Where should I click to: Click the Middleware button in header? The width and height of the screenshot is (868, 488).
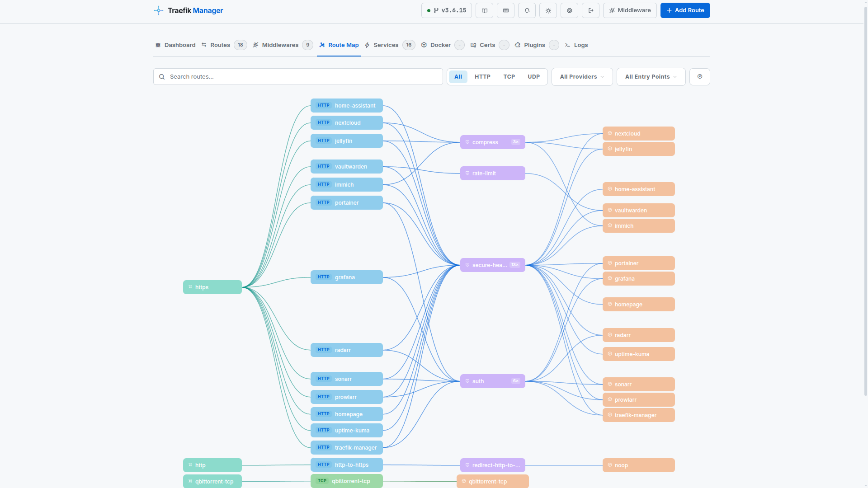(x=630, y=10)
